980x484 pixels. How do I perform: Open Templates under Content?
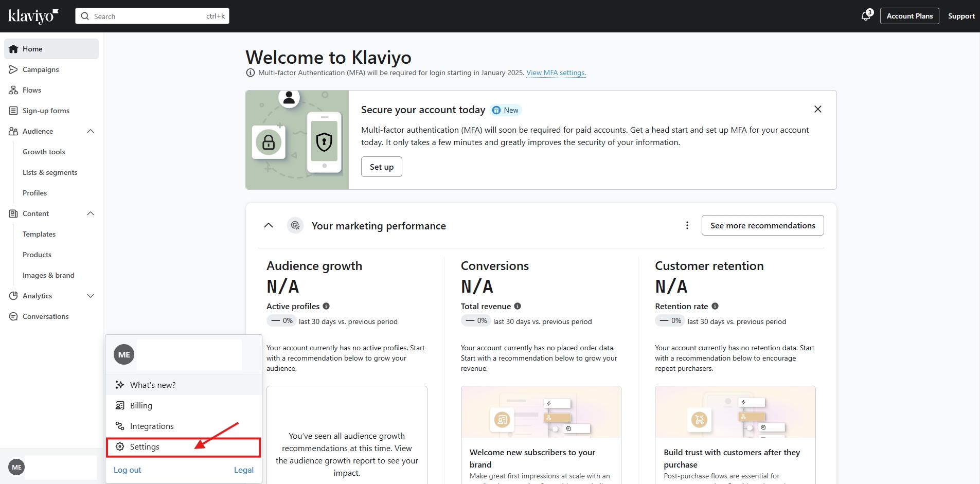coord(39,234)
